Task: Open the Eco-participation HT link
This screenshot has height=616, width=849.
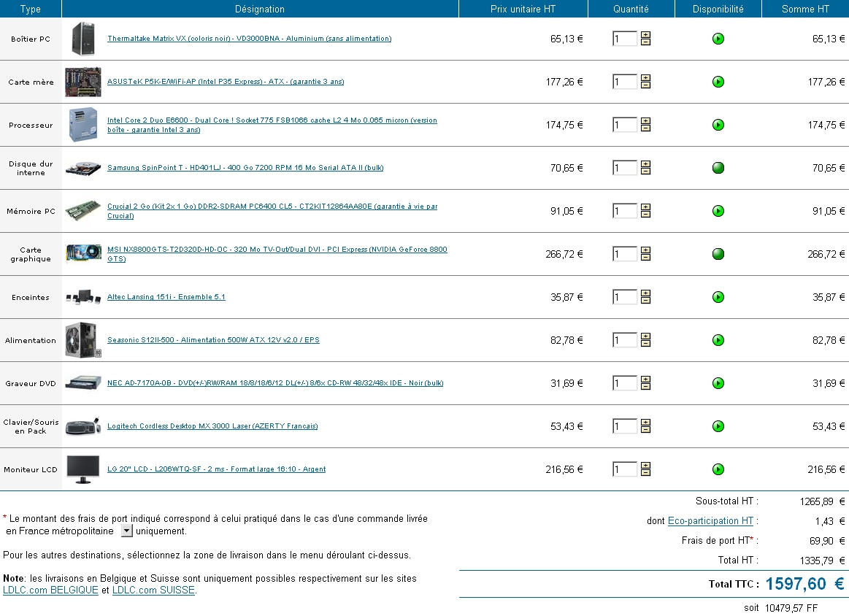Action: tap(710, 521)
